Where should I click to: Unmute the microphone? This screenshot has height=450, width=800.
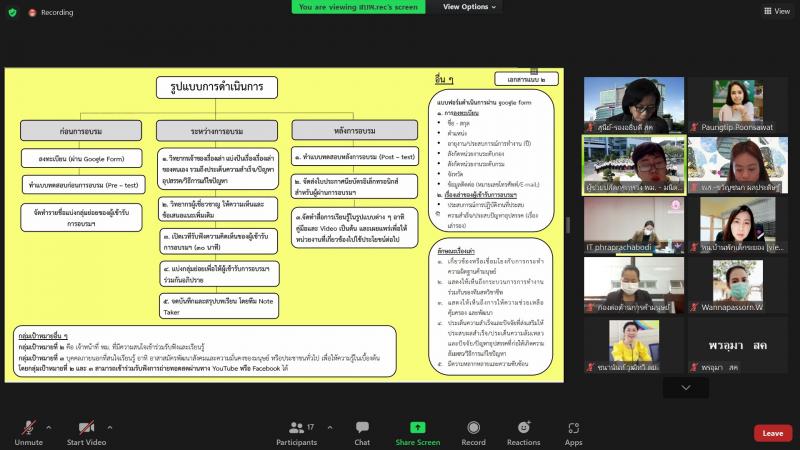click(29, 433)
